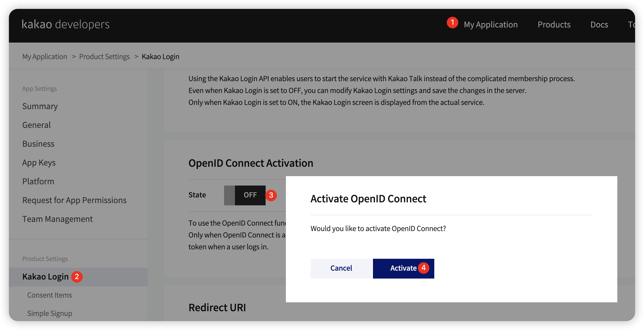Image resolution: width=644 pixels, height=330 pixels.
Task: Click the red number 2 badge
Action: [x=77, y=277]
